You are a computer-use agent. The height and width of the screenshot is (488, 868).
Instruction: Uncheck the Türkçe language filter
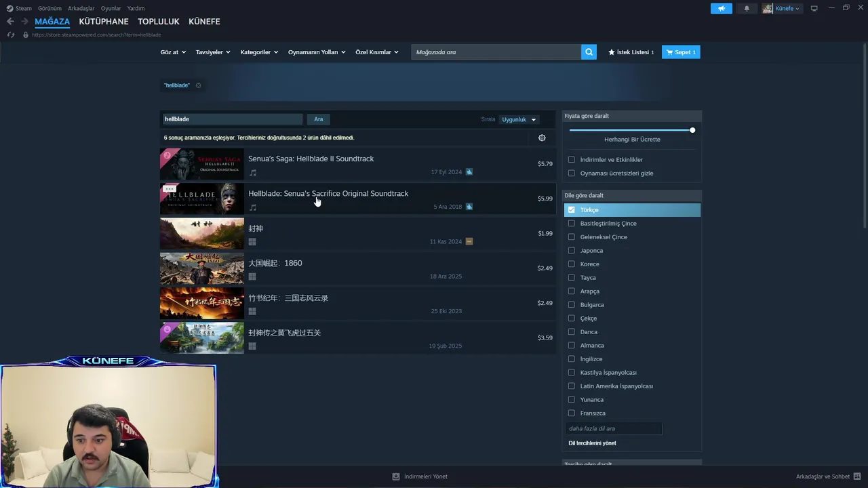click(571, 210)
